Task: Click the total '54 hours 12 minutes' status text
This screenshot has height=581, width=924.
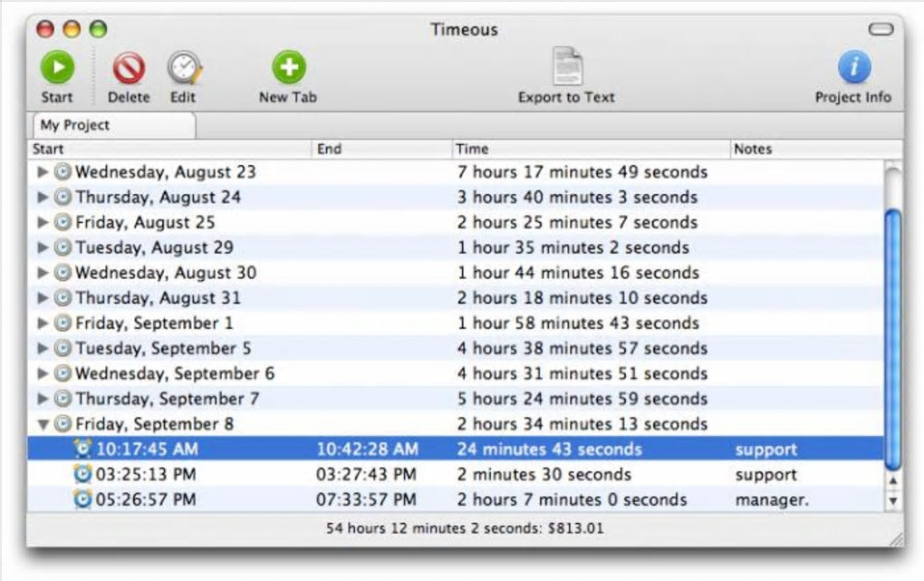Action: tap(465, 528)
